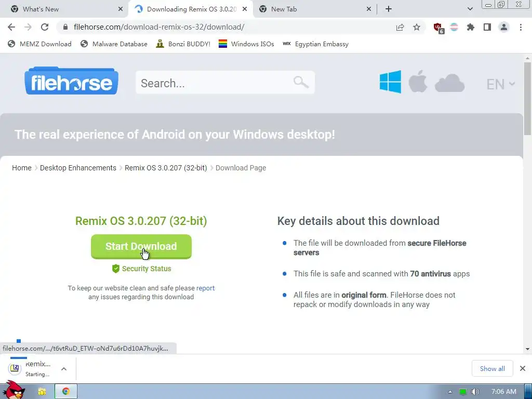The image size is (532, 399).
Task: Show hidden tray icons arrow
Action: [450, 392]
